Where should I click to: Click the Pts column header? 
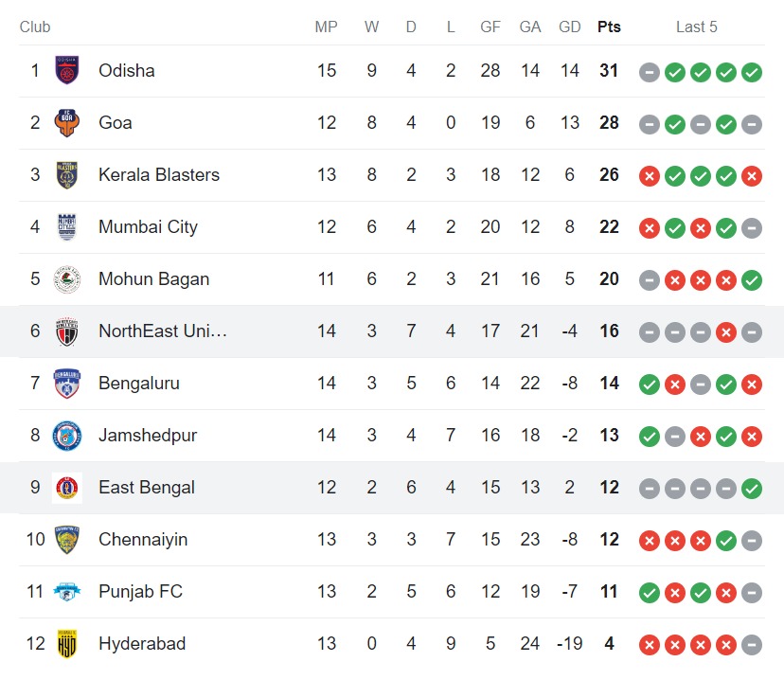click(609, 27)
